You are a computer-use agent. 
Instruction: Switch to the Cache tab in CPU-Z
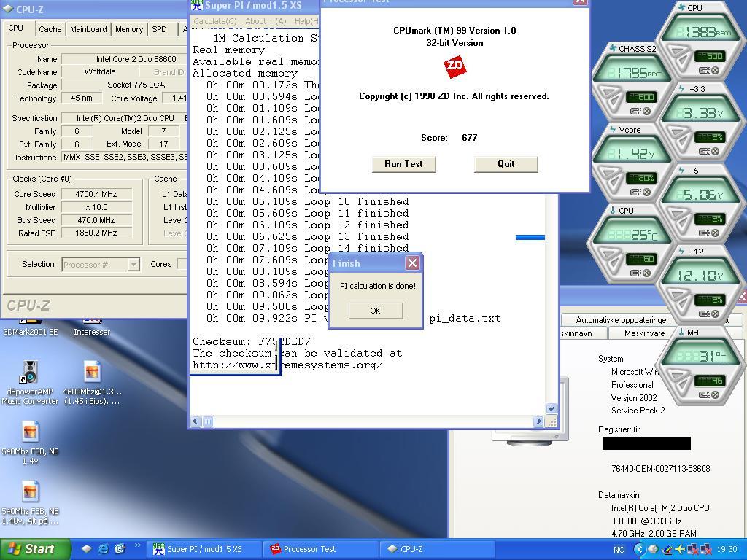[x=50, y=29]
